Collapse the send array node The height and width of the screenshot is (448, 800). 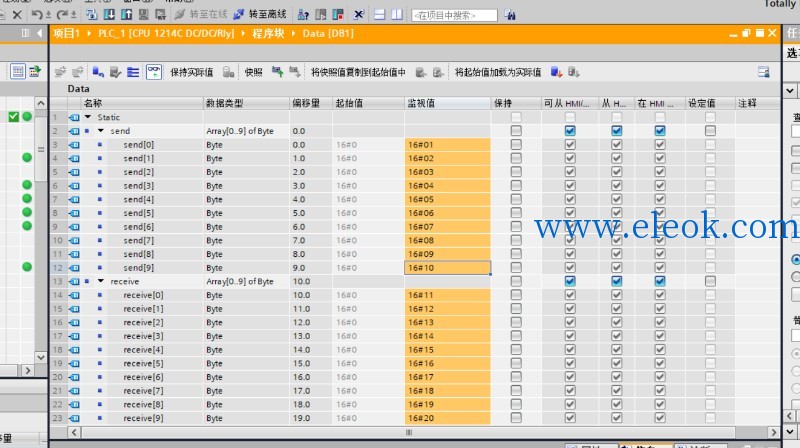[101, 131]
